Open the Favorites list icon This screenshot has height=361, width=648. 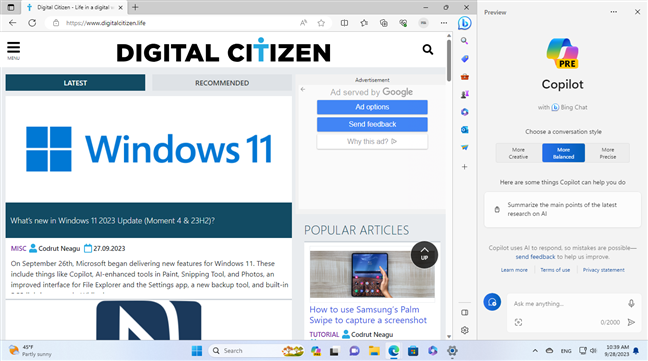364,23
